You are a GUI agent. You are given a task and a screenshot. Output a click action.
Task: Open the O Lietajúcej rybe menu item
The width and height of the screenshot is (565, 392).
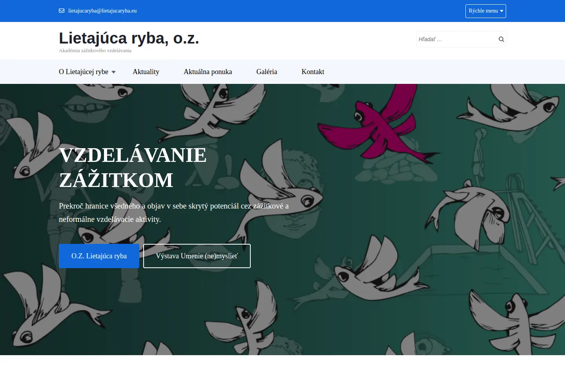(84, 72)
